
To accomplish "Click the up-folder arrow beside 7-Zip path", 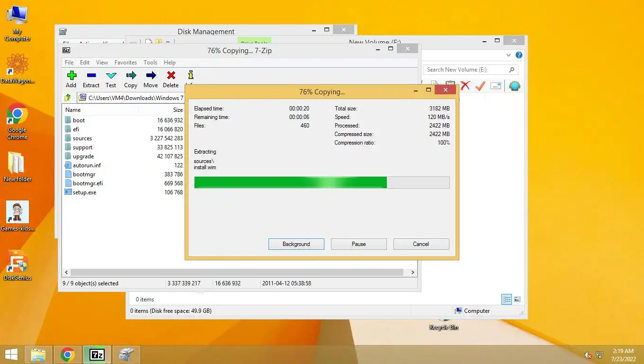I will coord(68,98).
